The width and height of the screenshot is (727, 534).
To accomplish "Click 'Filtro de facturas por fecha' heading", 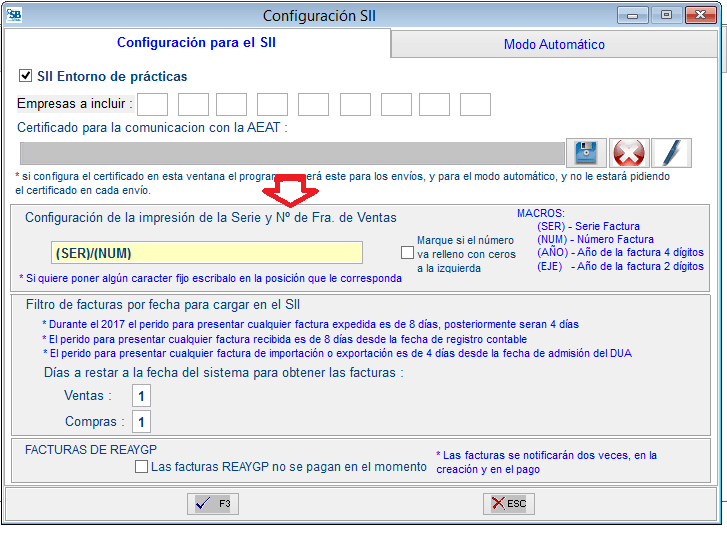I will (163, 305).
